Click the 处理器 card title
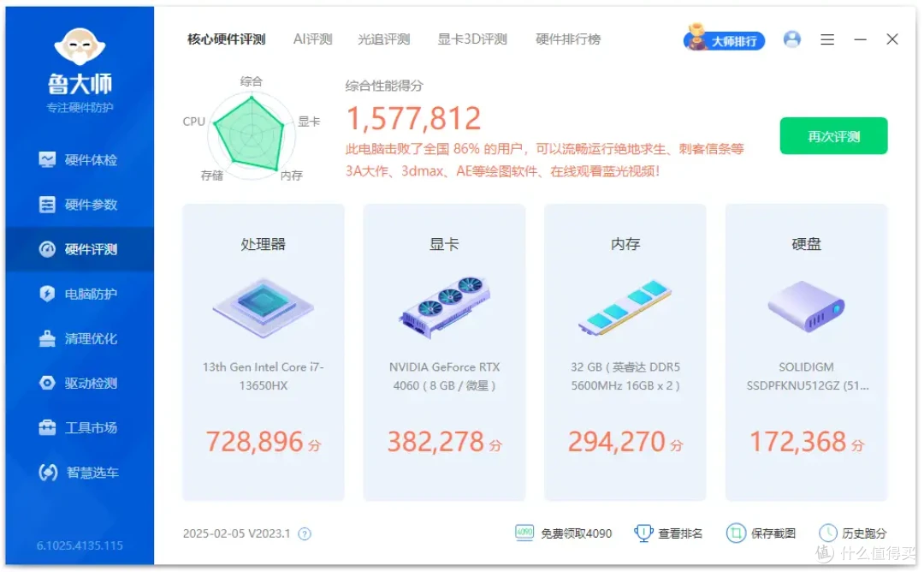The image size is (924, 572). pyautogui.click(x=263, y=244)
